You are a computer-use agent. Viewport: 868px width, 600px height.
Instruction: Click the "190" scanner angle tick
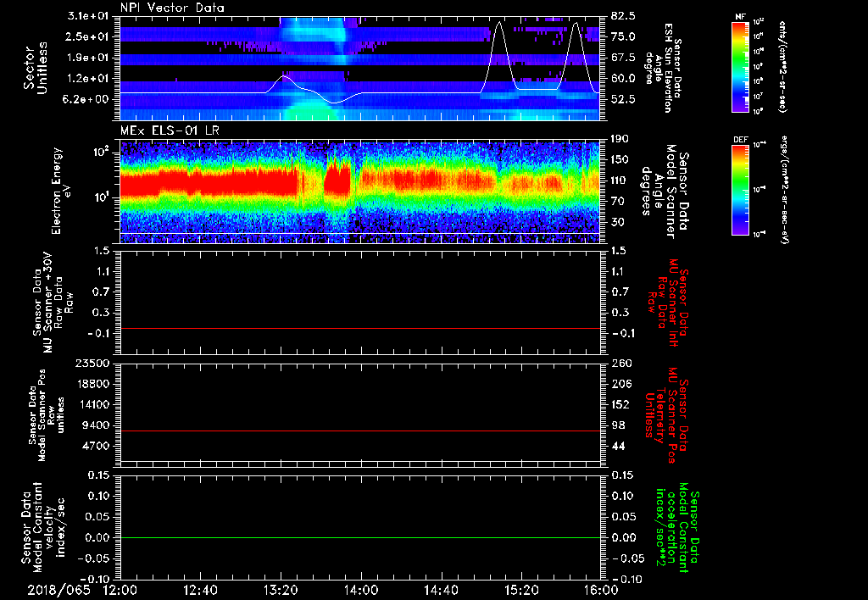(x=620, y=139)
